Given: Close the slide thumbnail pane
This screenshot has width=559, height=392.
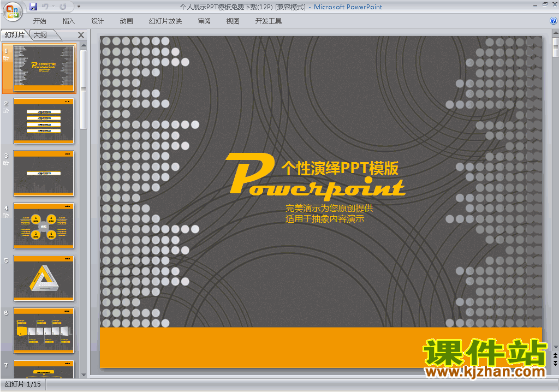Looking at the screenshot, I should (81, 35).
